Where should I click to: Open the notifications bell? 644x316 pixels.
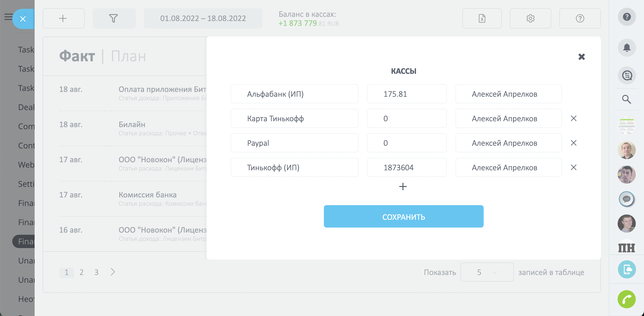tap(627, 48)
